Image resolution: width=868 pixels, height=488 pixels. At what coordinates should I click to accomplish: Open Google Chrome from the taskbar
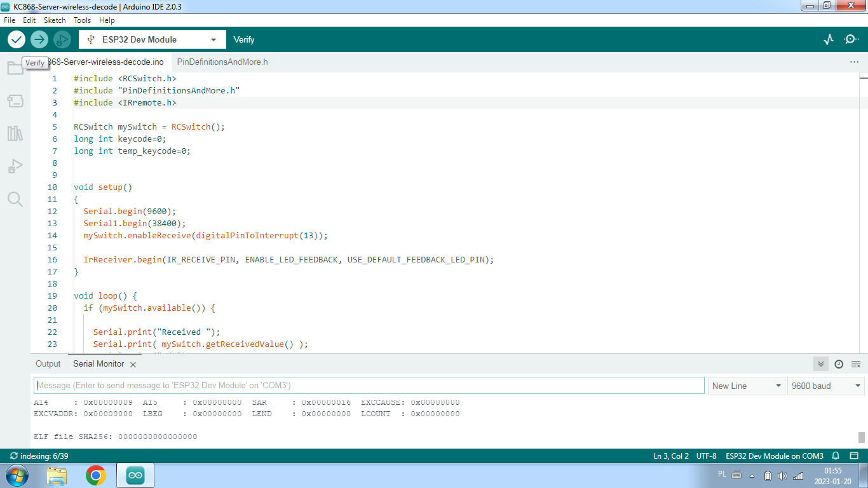click(x=96, y=475)
